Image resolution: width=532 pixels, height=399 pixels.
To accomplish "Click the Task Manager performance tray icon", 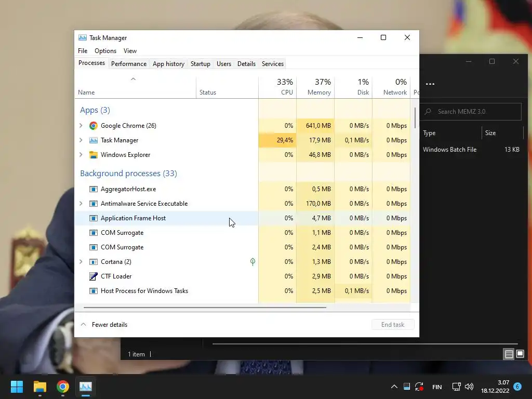I will pyautogui.click(x=407, y=387).
